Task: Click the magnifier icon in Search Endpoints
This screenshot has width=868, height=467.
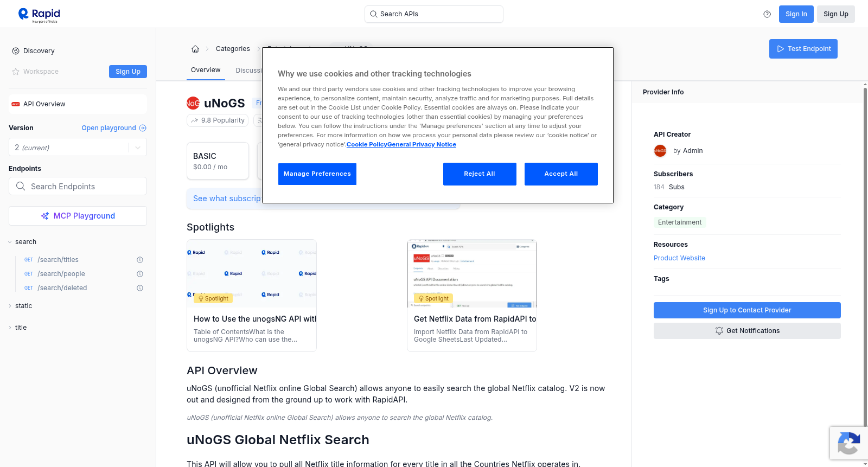Action: point(21,186)
